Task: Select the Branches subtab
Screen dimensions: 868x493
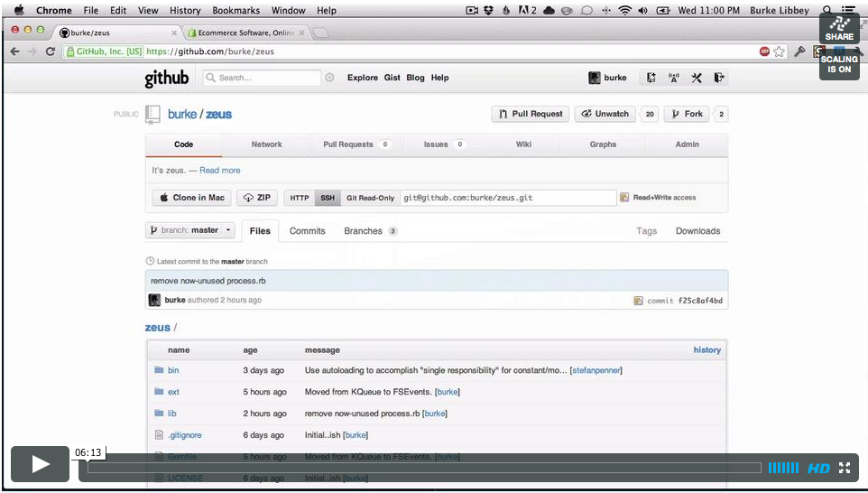Action: [370, 231]
